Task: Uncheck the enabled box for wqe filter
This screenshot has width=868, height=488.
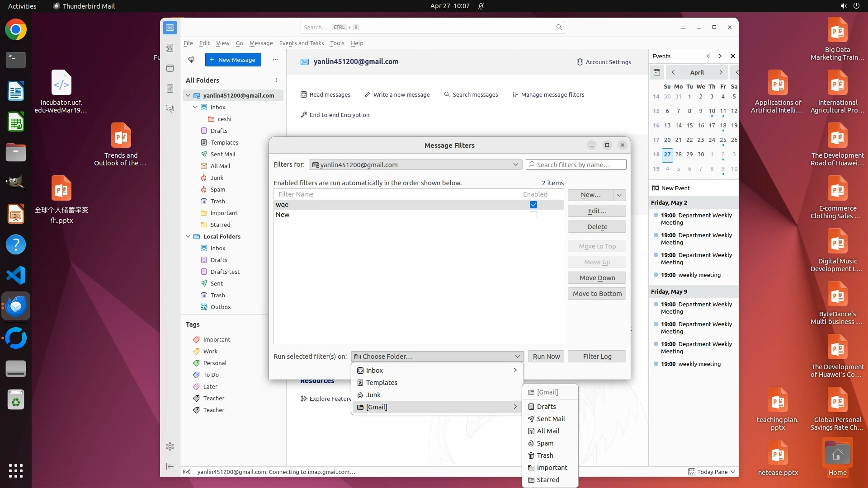Action: [533, 205]
